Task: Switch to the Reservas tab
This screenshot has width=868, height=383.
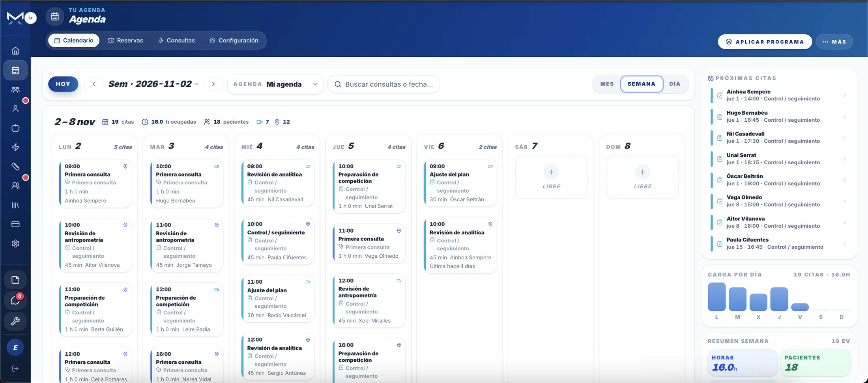Action: click(x=125, y=41)
